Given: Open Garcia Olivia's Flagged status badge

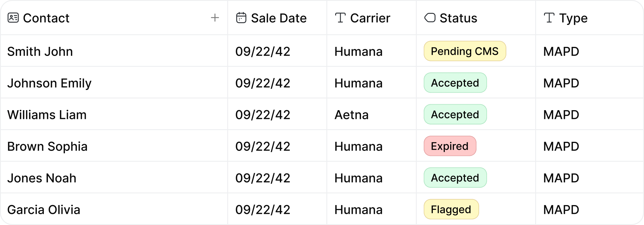Looking at the screenshot, I should click(451, 209).
